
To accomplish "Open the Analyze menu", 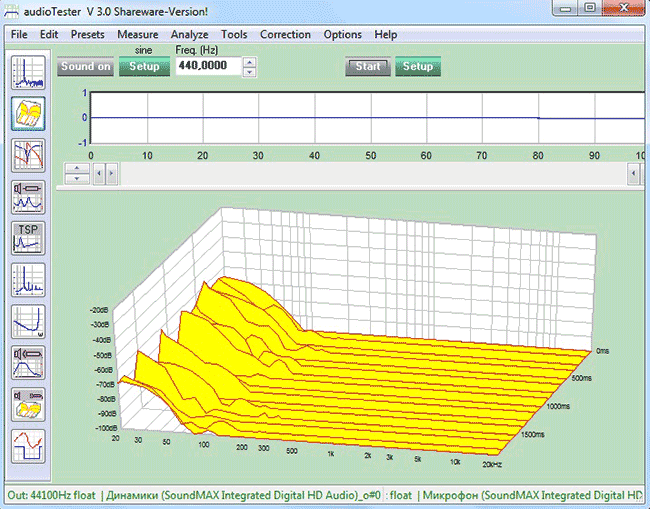I will 189,34.
